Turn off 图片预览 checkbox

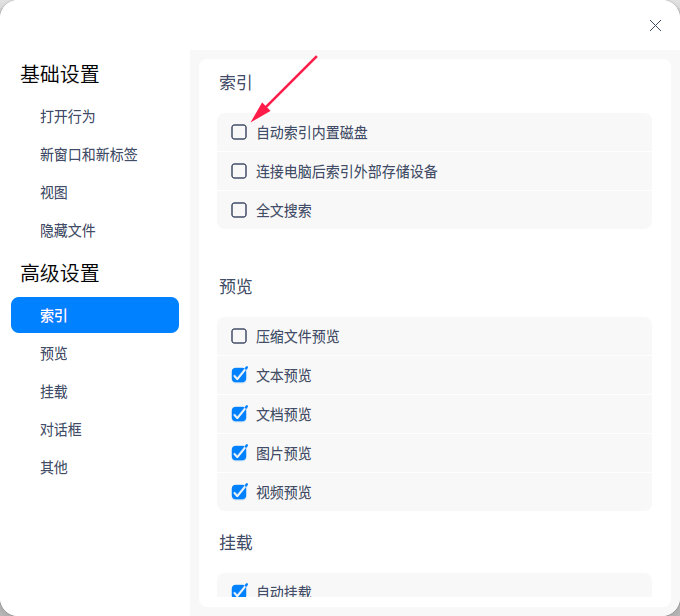(239, 453)
